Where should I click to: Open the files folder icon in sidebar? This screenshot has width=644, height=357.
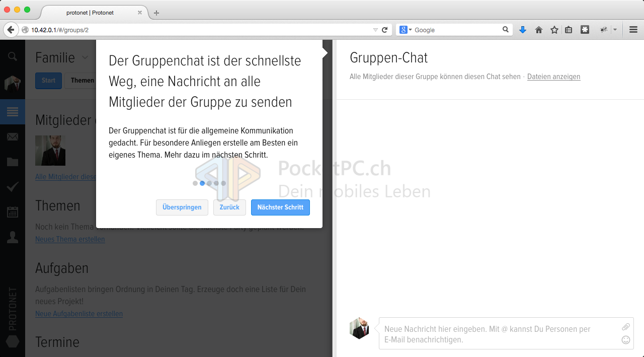pos(12,162)
